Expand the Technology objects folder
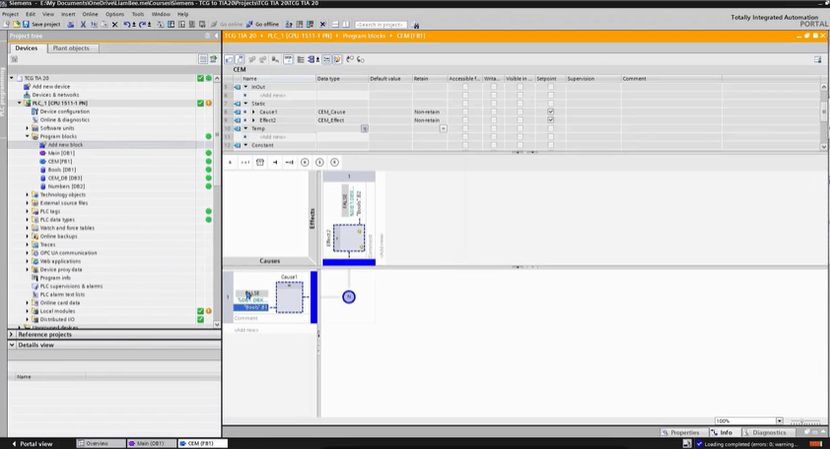The width and height of the screenshot is (830, 449). (x=27, y=195)
